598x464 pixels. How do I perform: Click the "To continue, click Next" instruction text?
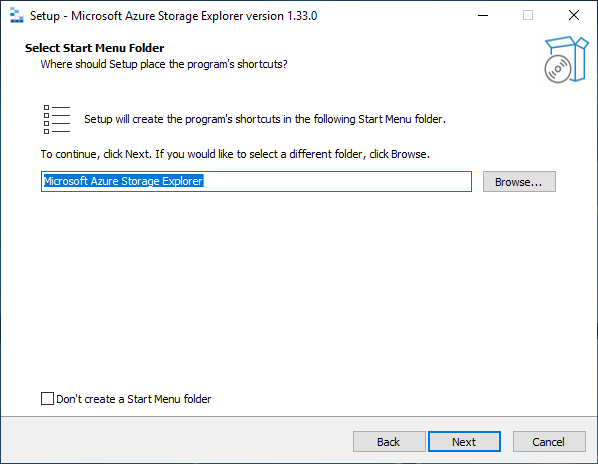click(235, 154)
